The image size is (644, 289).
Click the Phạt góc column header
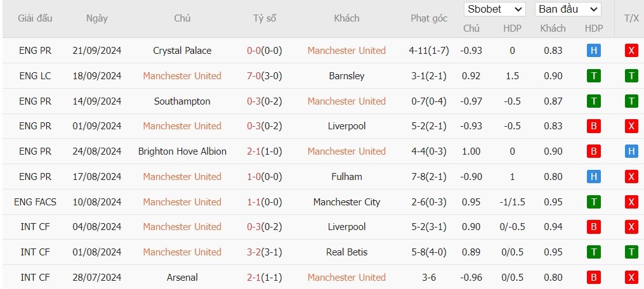[429, 18]
